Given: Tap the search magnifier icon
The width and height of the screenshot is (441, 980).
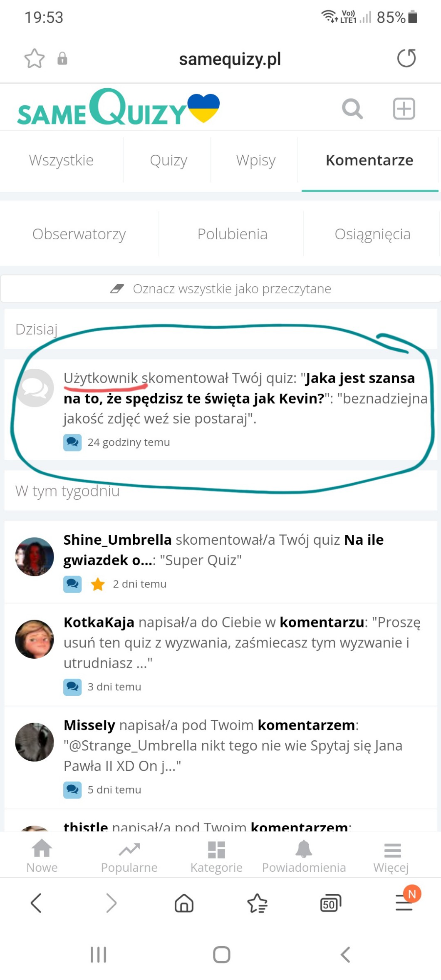Looking at the screenshot, I should pos(352,109).
